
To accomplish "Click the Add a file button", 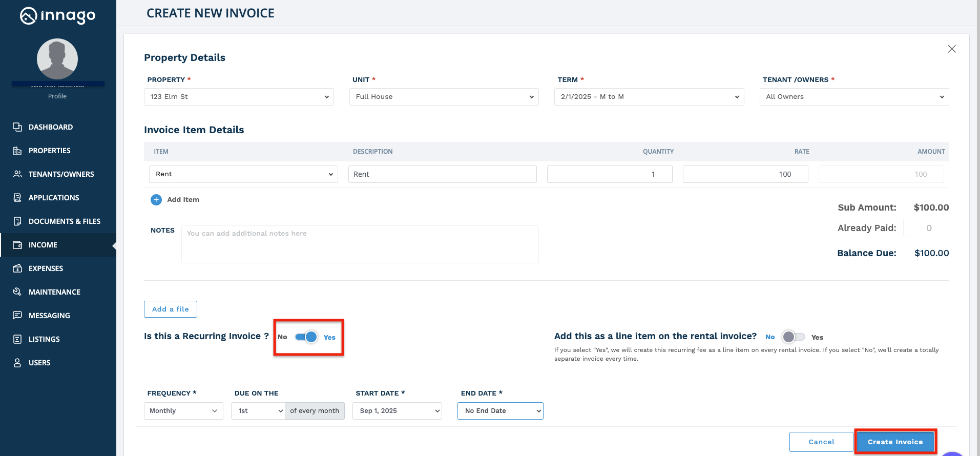I will click(171, 309).
